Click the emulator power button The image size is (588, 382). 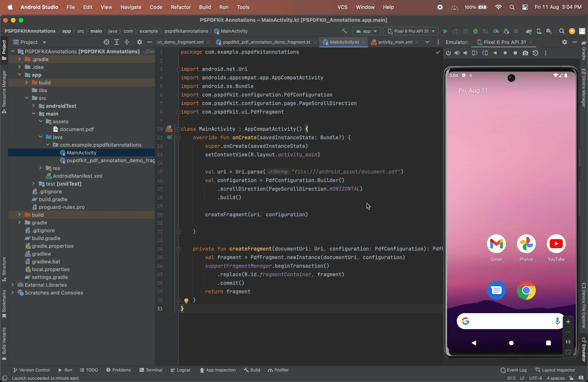[x=448, y=53]
